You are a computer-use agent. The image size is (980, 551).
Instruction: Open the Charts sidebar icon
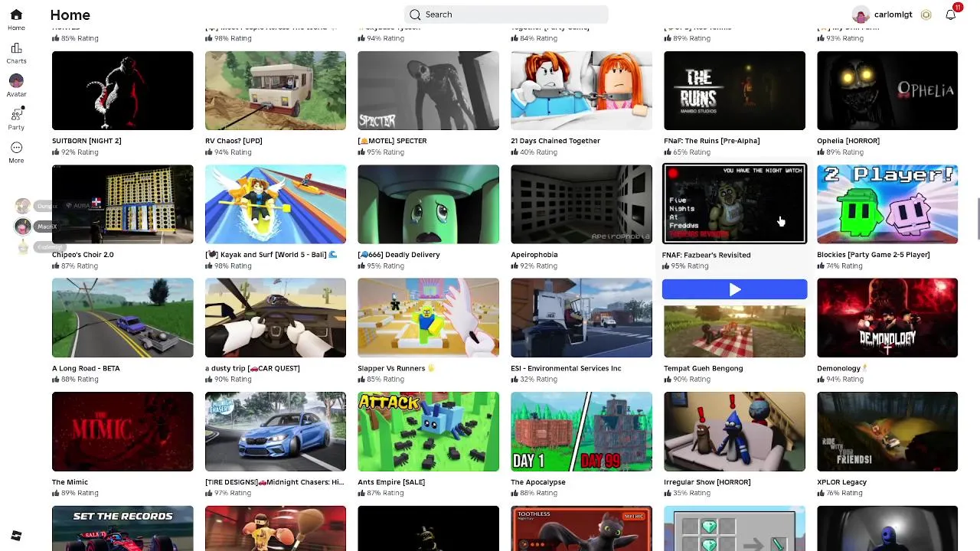click(x=16, y=48)
